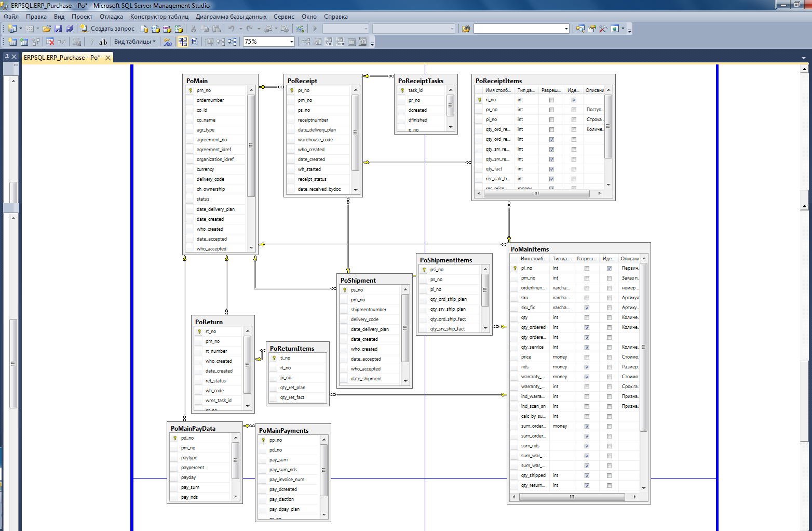Click Тип данных header in PoReceiptItems
812x531 pixels.
coord(526,90)
